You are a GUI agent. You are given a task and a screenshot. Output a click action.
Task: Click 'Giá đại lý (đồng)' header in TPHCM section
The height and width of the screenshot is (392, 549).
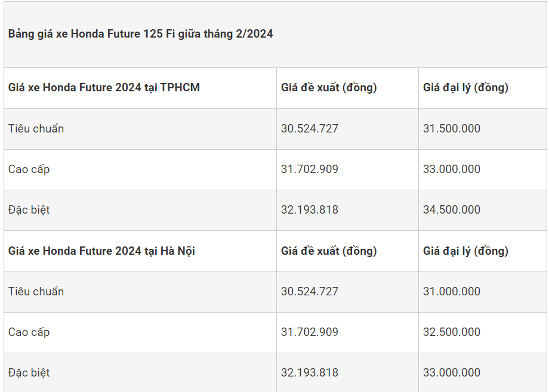465,88
